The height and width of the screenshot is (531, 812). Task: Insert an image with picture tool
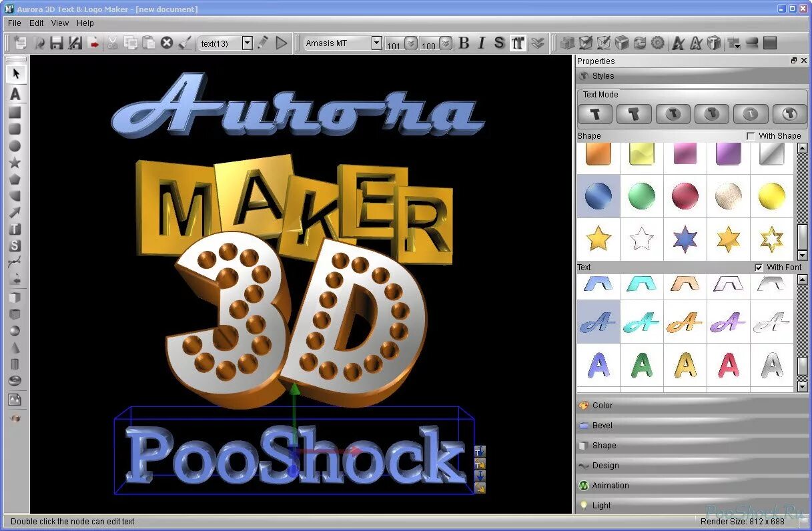click(x=15, y=400)
